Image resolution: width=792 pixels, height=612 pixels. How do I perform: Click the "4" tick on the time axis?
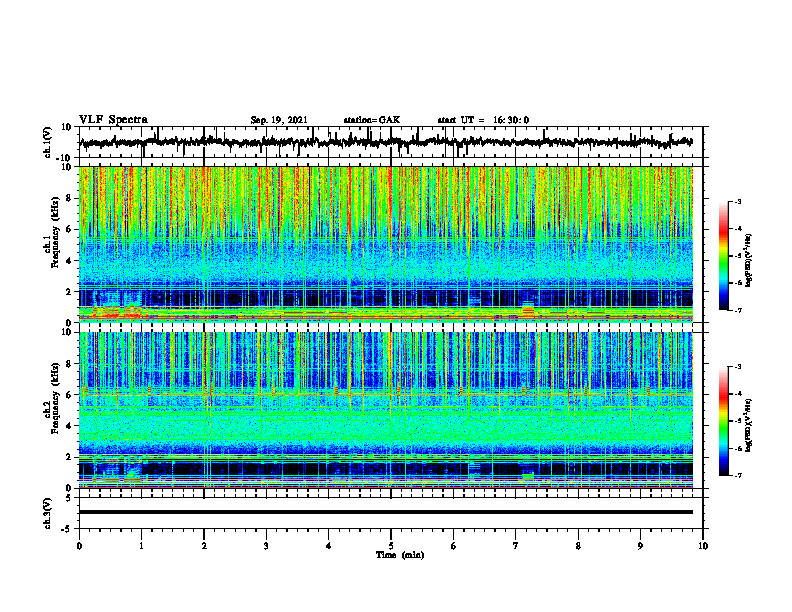(329, 546)
